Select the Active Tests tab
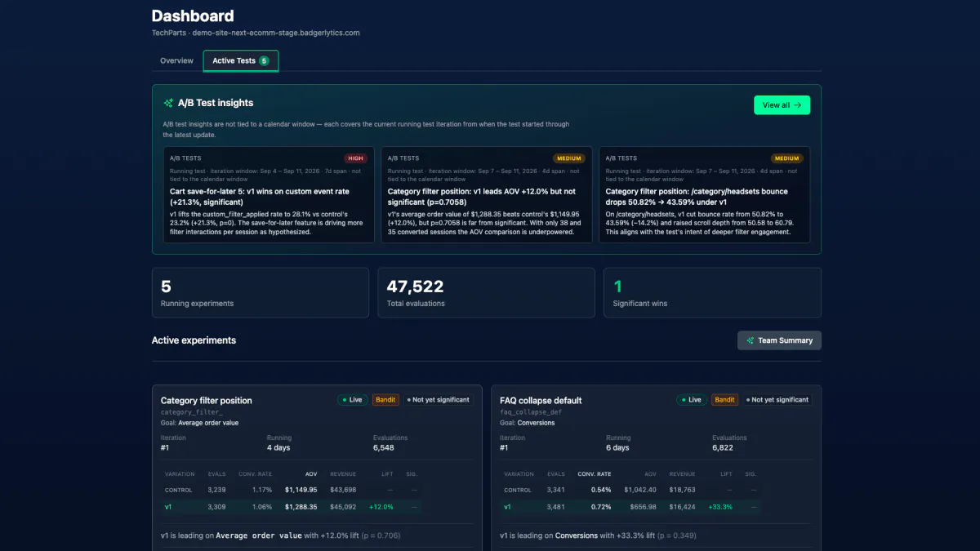980x551 pixels. click(241, 61)
